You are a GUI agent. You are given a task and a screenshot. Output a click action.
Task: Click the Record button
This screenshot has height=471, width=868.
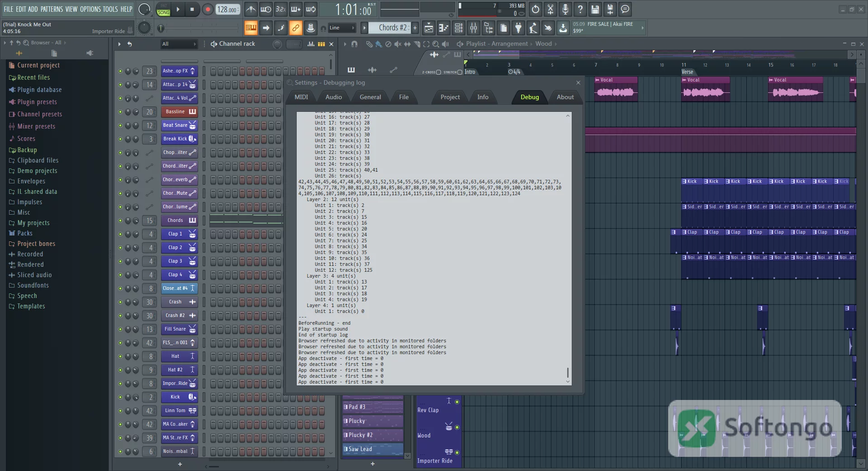click(207, 9)
